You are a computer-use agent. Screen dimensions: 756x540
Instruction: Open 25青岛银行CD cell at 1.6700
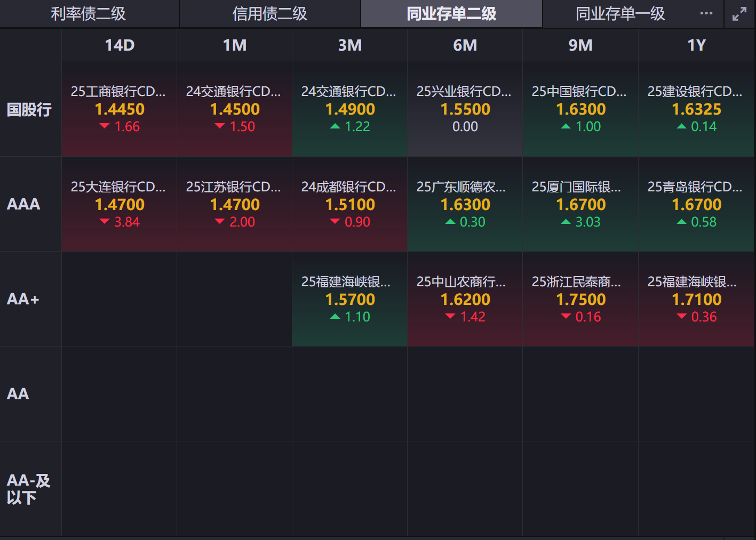click(x=696, y=204)
